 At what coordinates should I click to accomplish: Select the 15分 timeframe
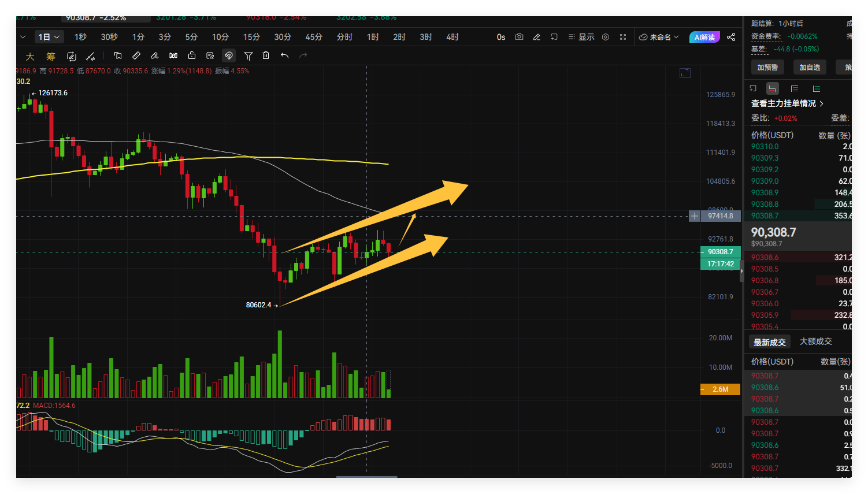[x=251, y=37]
